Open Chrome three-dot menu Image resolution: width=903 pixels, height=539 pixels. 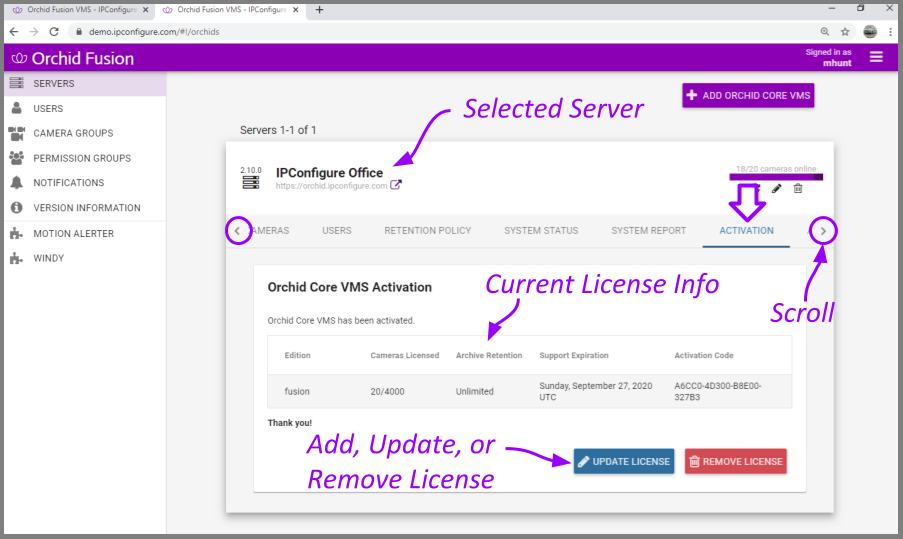[x=890, y=32]
